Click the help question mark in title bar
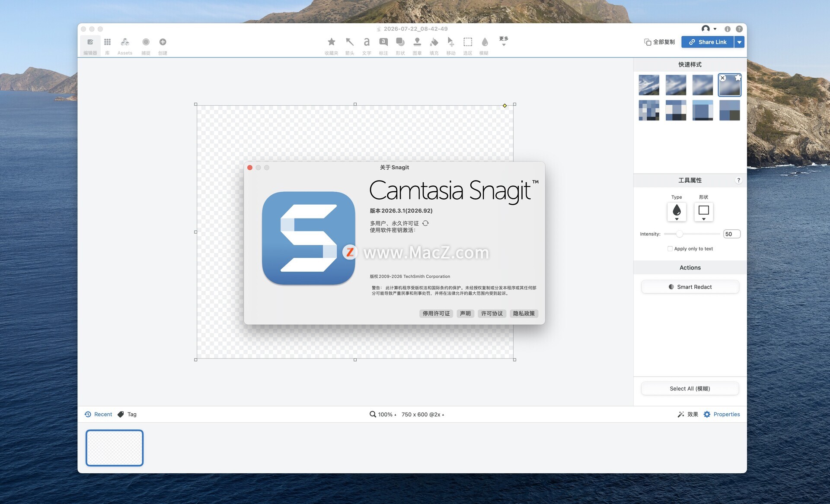 pos(739,29)
